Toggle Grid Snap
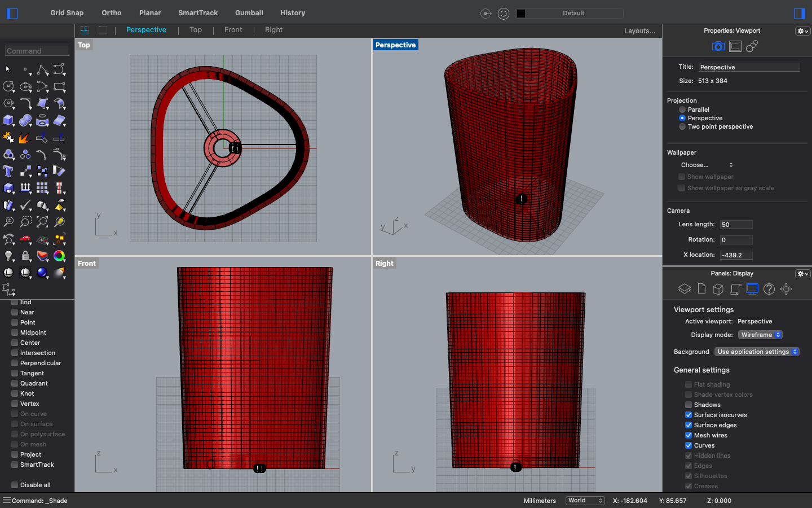The height and width of the screenshot is (508, 812). pyautogui.click(x=67, y=13)
